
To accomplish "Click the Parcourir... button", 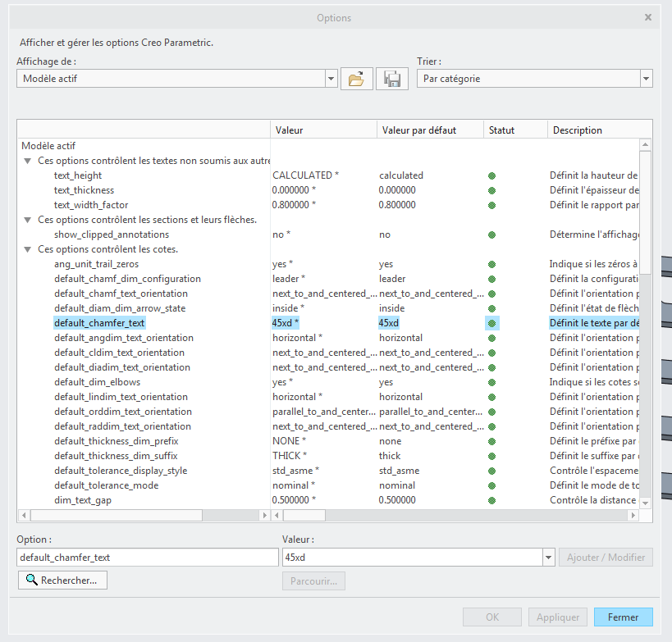I will click(x=313, y=581).
